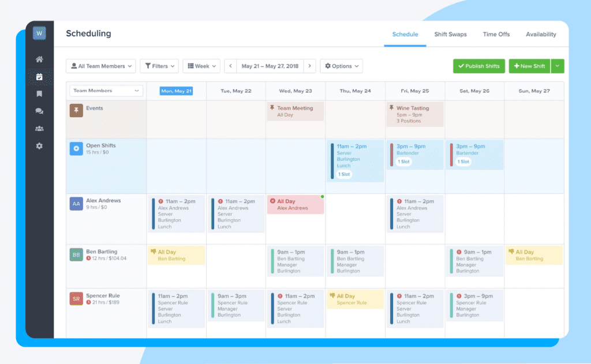This screenshot has height=364, width=591.
Task: Open the settings gear in the sidebar
Action: pyautogui.click(x=39, y=146)
